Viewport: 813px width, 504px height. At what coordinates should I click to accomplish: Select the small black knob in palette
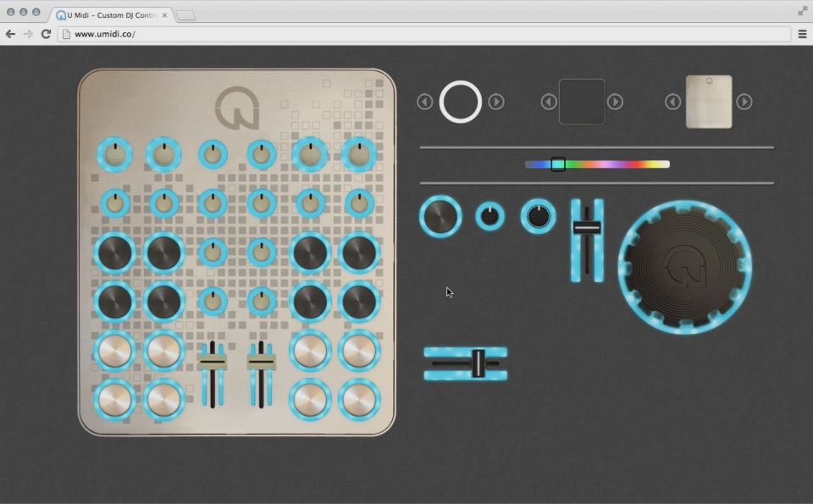489,217
